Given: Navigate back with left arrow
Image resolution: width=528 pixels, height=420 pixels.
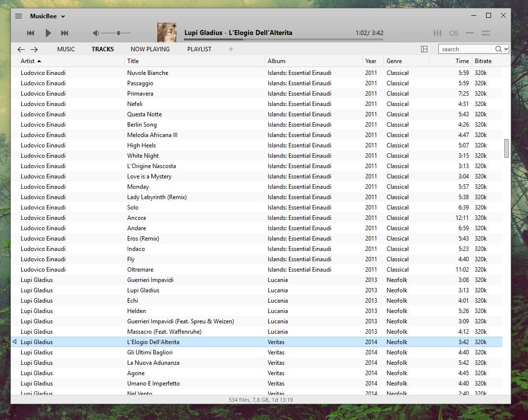Looking at the screenshot, I should click(x=21, y=49).
